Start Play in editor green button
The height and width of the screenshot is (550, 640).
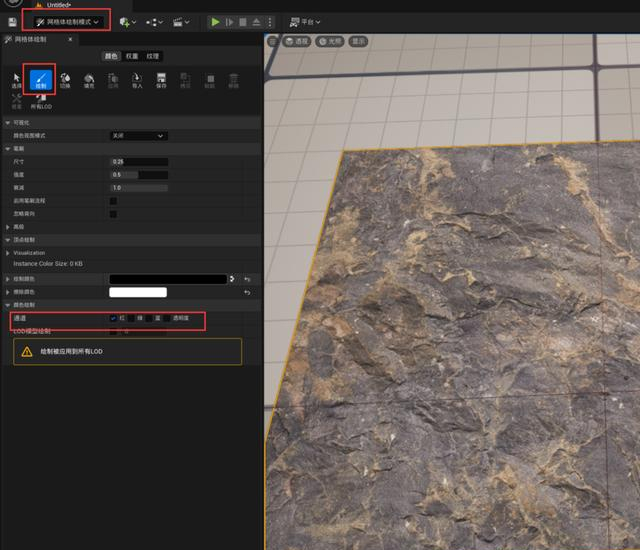pyautogui.click(x=215, y=22)
